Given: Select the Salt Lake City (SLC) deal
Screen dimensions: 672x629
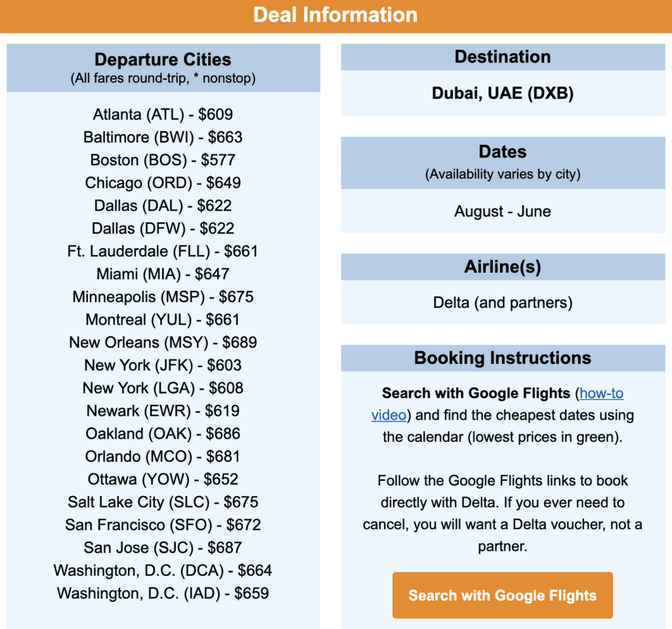Looking at the screenshot, I should 162,502.
